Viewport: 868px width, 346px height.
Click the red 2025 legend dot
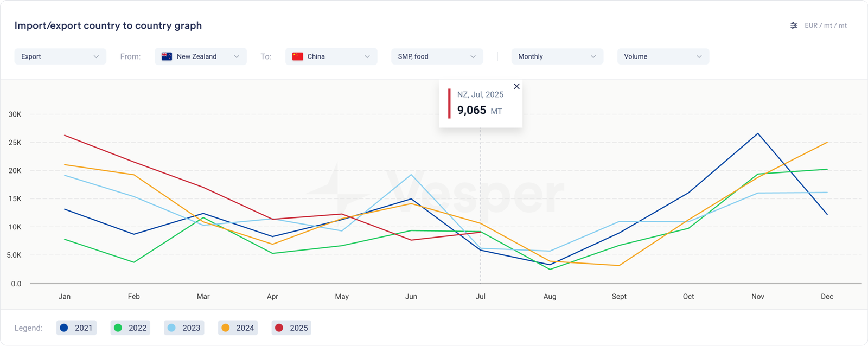(279, 328)
